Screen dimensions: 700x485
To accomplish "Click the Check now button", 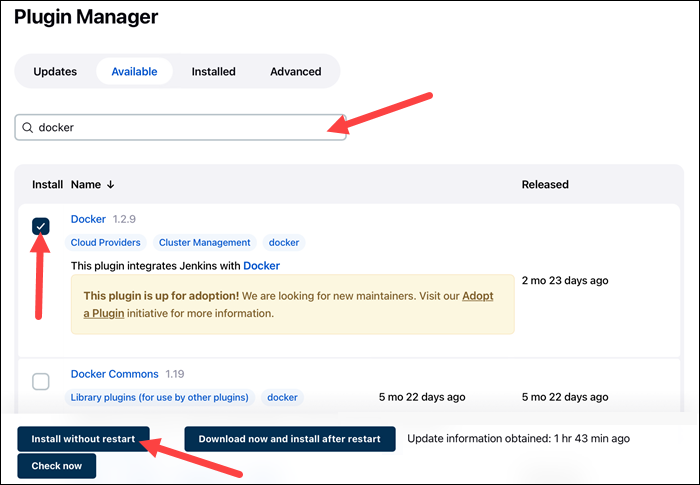I will 57,466.
